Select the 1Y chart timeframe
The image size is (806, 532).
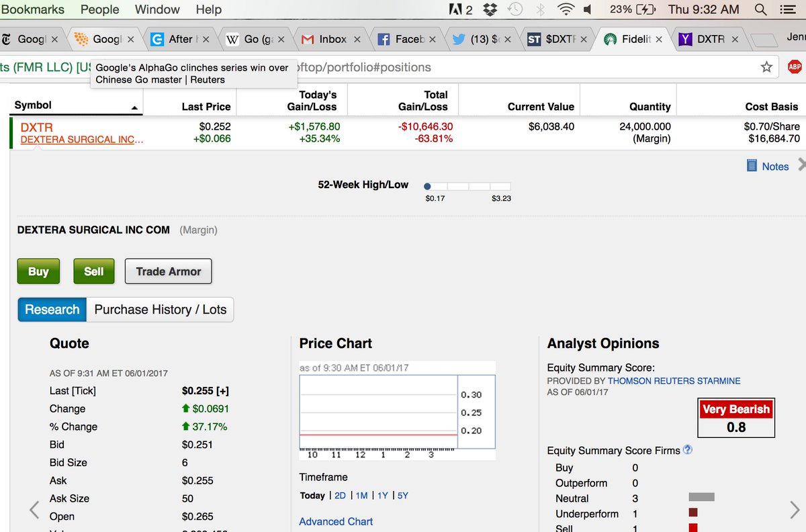pyautogui.click(x=383, y=496)
